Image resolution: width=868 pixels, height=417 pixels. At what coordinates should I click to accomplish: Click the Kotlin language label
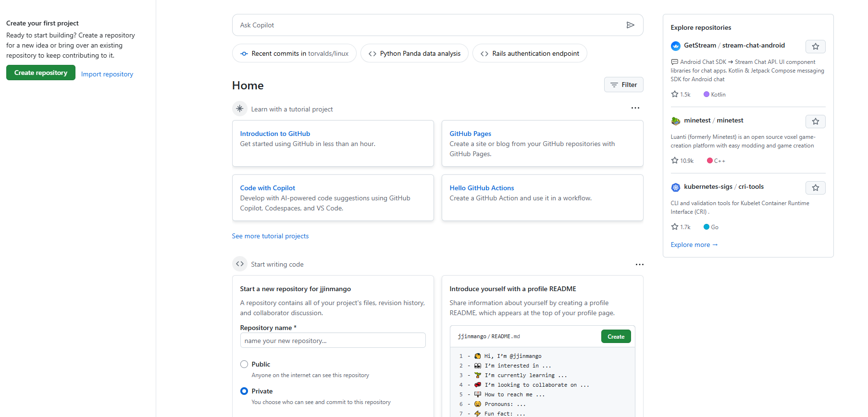[715, 95]
